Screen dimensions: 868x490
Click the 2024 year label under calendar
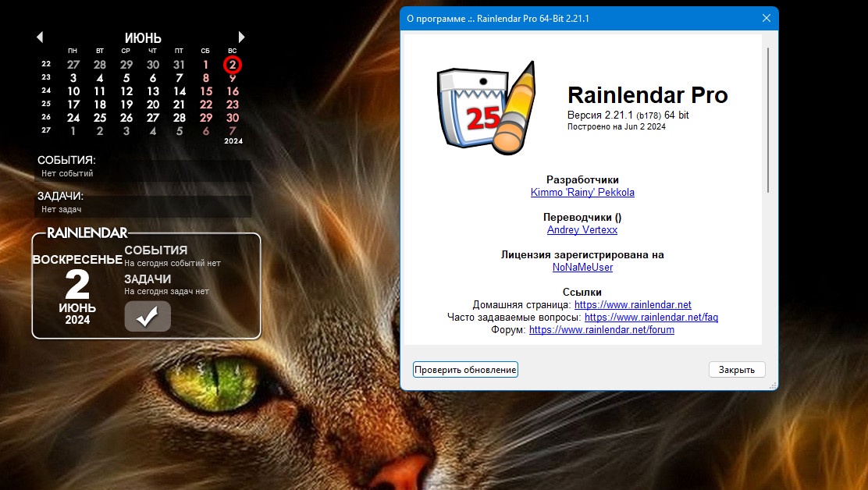point(233,141)
